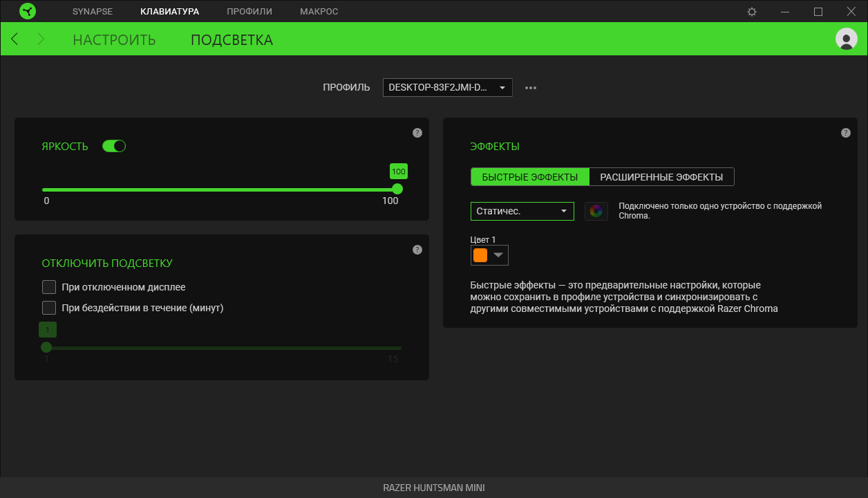Go back with the left arrow
The height and width of the screenshot is (498, 868).
(x=15, y=39)
